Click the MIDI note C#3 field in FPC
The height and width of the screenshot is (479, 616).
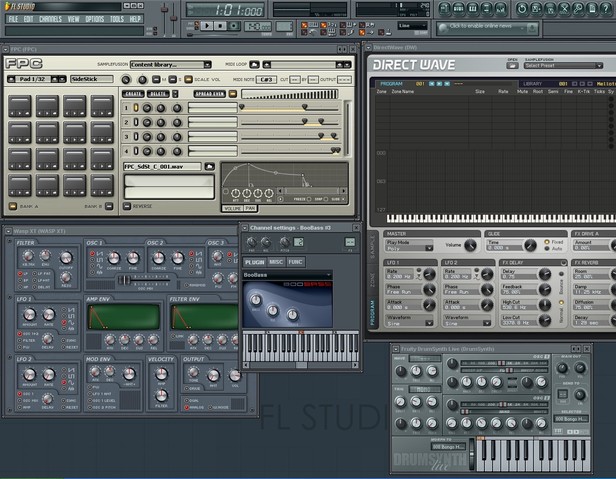(266, 79)
